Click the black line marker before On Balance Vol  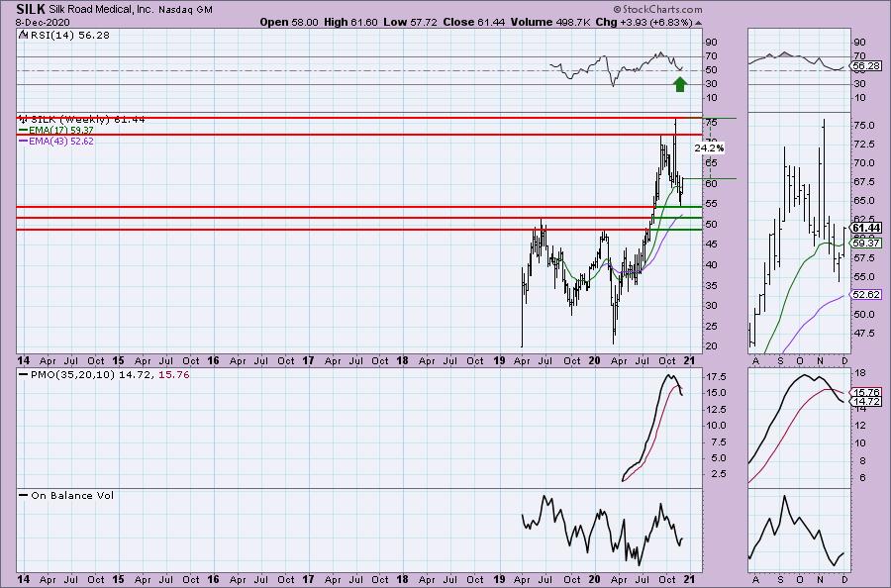point(24,495)
